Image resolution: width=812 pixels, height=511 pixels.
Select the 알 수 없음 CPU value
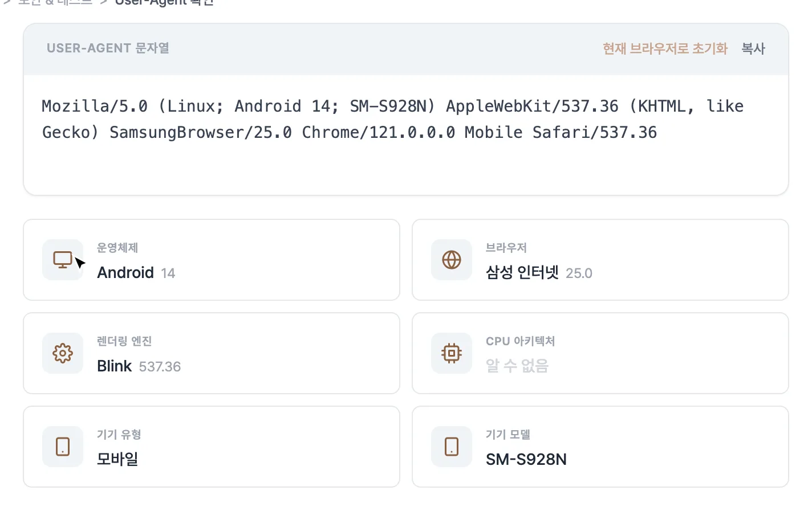pos(517,366)
